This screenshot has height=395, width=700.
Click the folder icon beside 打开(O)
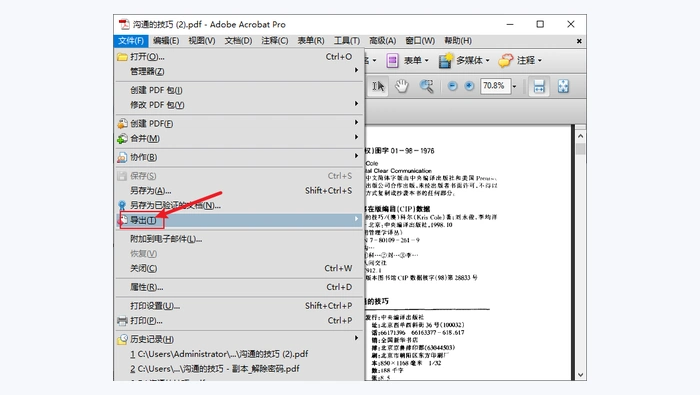122,57
